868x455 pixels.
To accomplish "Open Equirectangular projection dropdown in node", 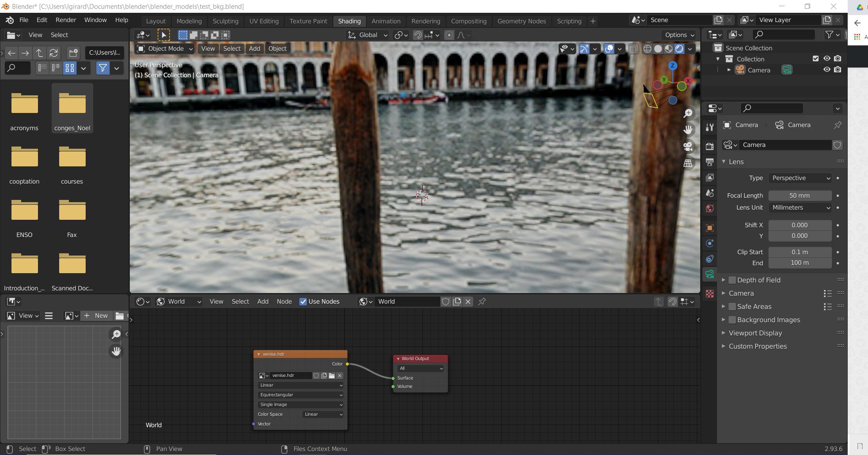I will coord(301,395).
